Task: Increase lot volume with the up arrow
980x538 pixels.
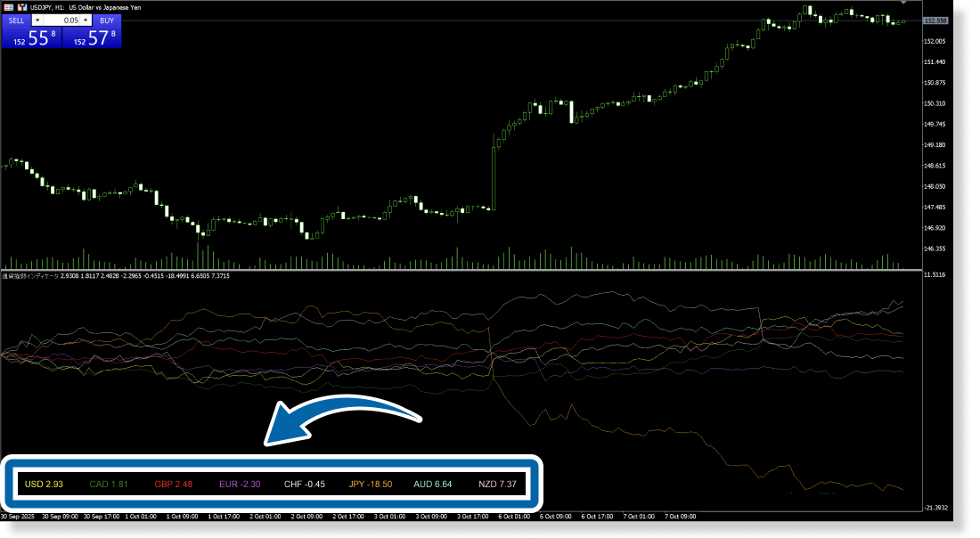Action: point(86,20)
